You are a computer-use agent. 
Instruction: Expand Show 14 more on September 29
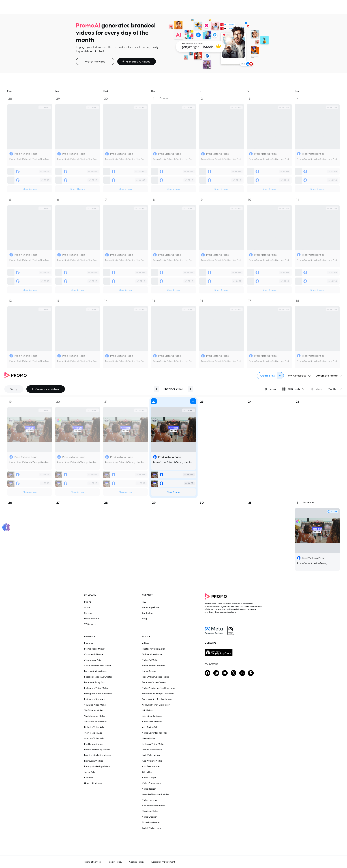pyautogui.click(x=78, y=189)
